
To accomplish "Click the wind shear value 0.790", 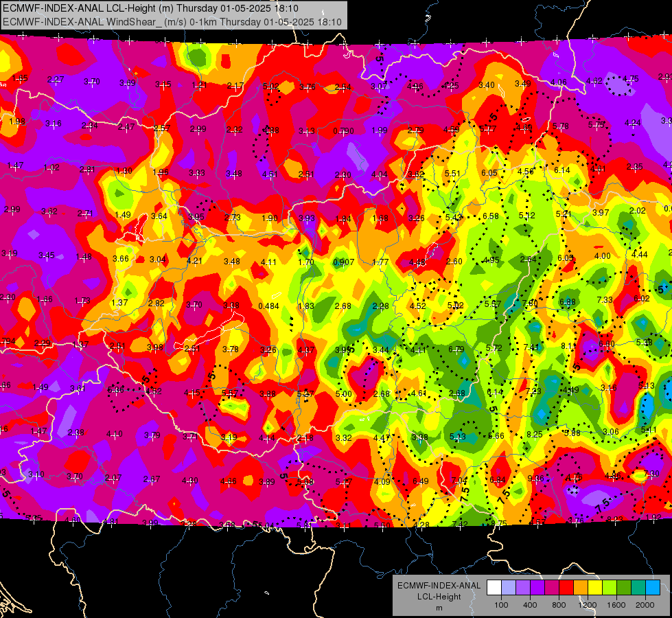I will 343,130.
